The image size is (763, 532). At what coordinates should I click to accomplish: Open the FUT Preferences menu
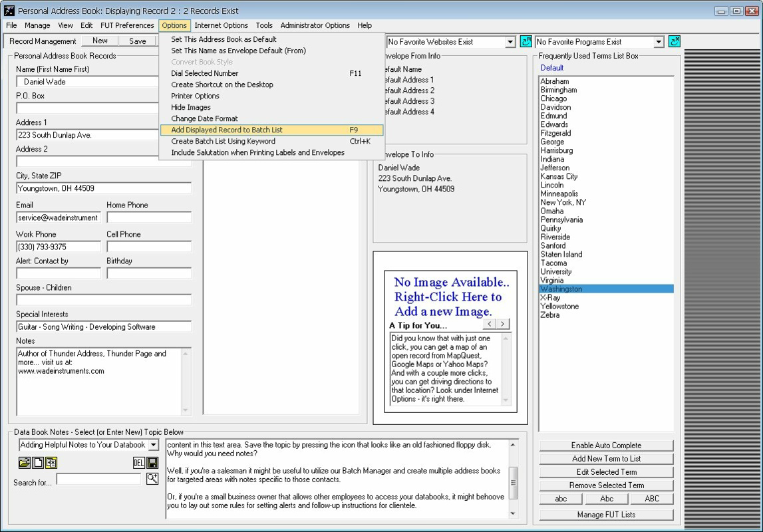click(x=127, y=25)
